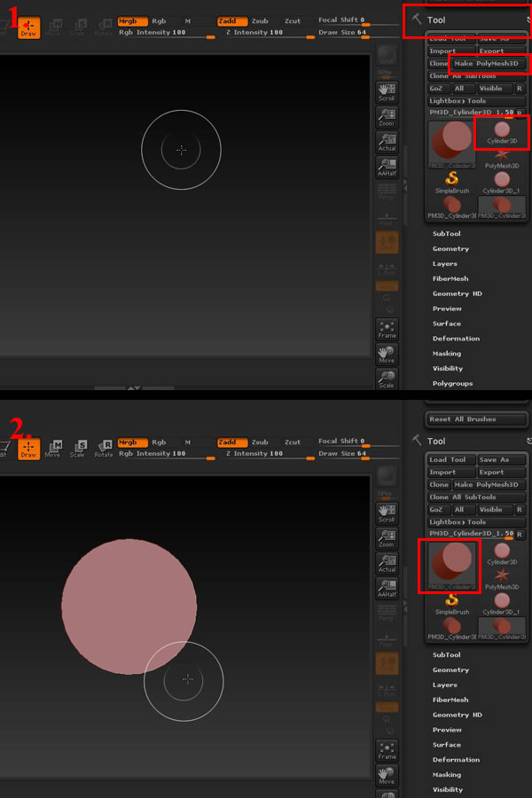Open the Tool palette header in step 2 screenshot
Viewport: 532px width, 798px height.
[x=435, y=442]
